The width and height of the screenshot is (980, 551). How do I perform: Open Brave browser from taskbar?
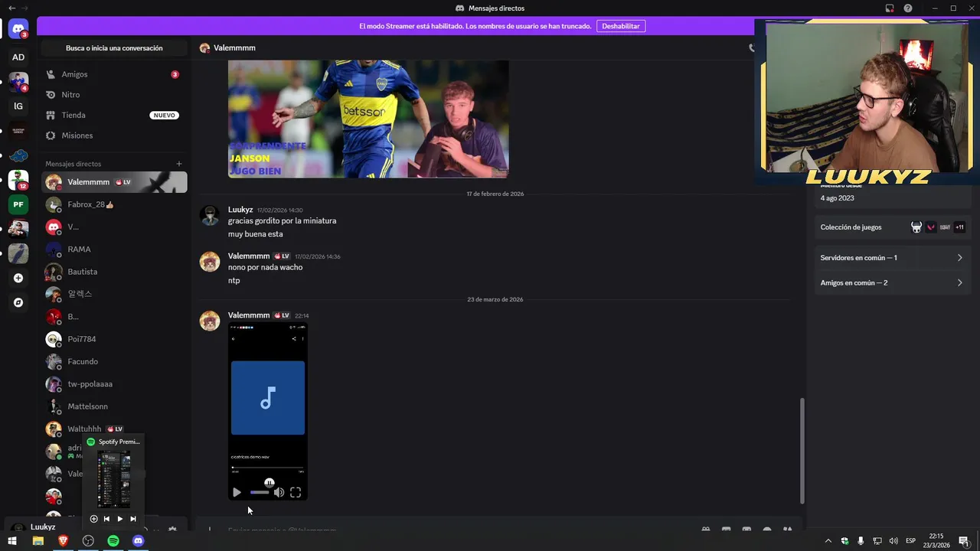[63, 541]
